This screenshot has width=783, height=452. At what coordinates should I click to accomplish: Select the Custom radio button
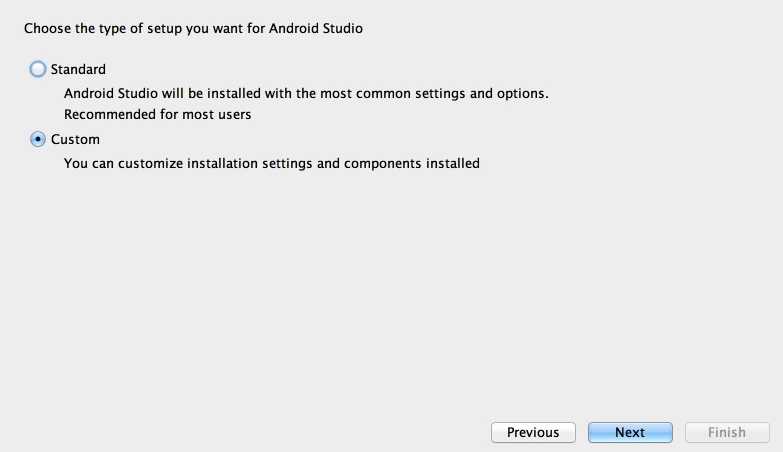coord(38,140)
